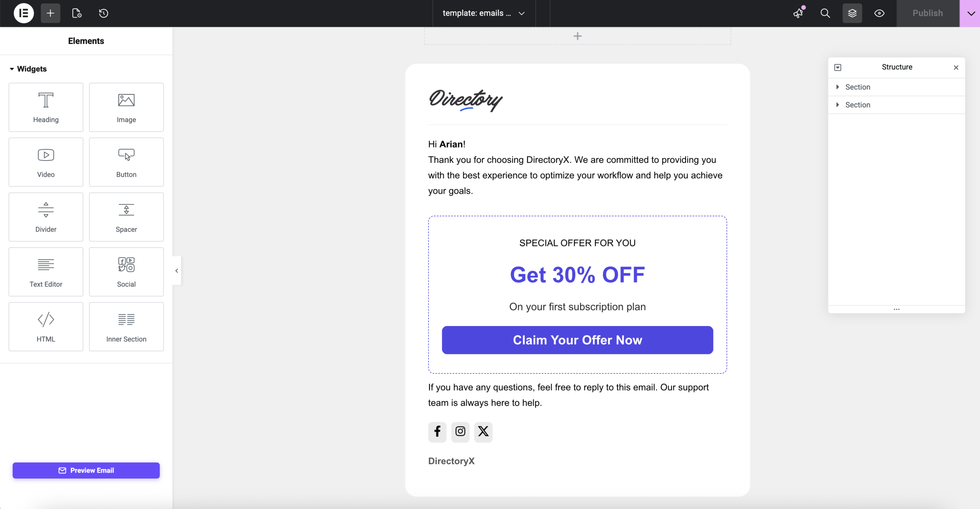Toggle preview mode eye icon

(879, 13)
